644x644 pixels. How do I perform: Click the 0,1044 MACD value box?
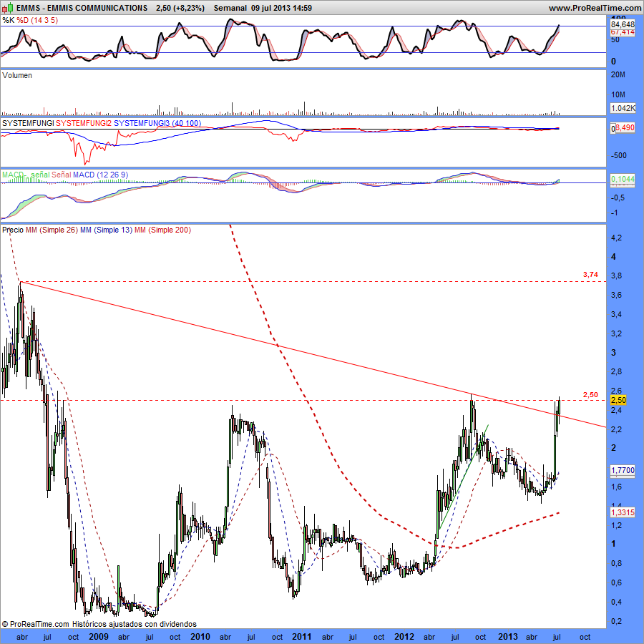[x=623, y=179]
